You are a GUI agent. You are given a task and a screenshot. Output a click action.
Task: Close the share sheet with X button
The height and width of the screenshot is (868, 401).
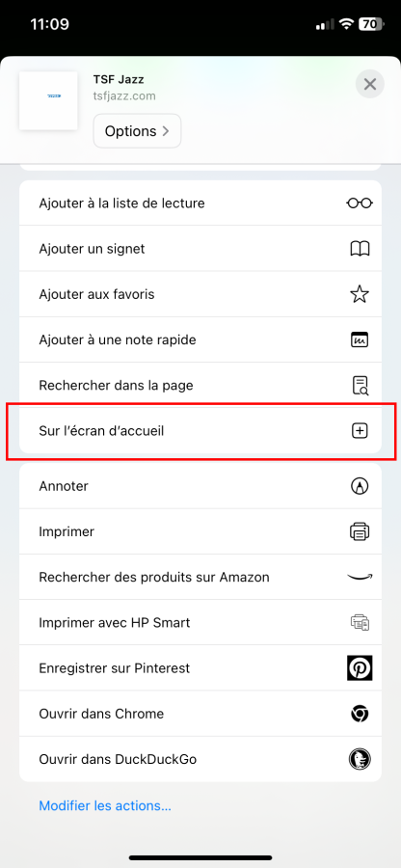[x=370, y=85]
